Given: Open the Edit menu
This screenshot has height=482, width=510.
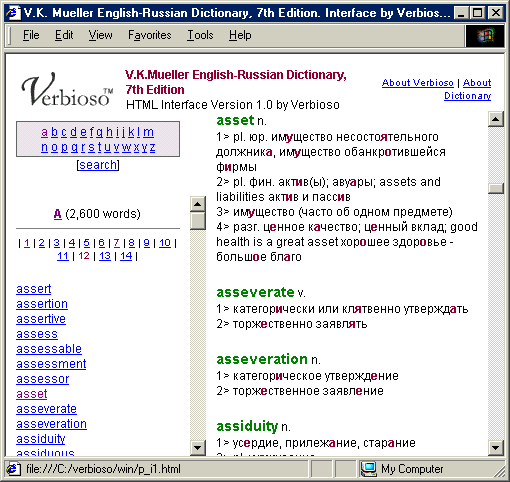Looking at the screenshot, I should tap(64, 35).
